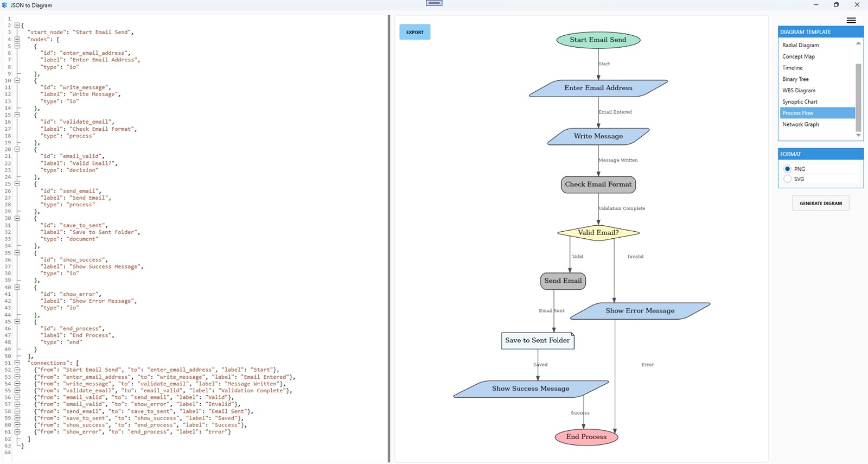Close the JSON to Diagram window
The image size is (868, 464).
pyautogui.click(x=857, y=5)
